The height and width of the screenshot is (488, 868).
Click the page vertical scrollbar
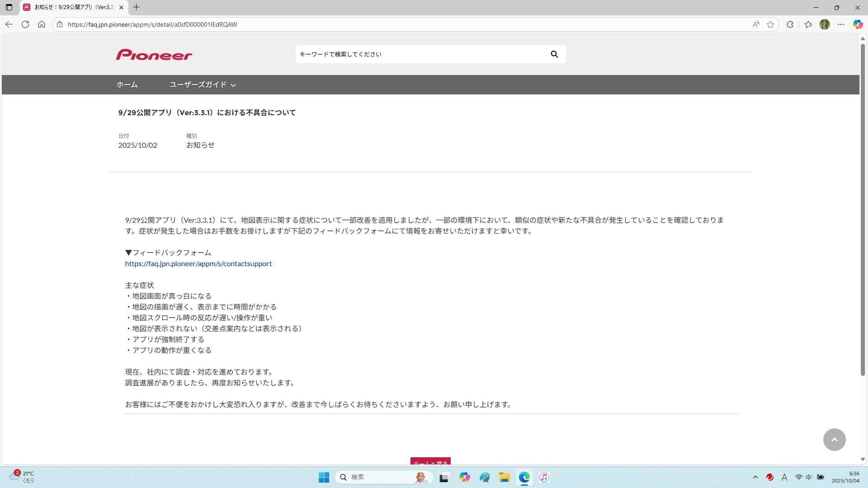click(x=863, y=208)
